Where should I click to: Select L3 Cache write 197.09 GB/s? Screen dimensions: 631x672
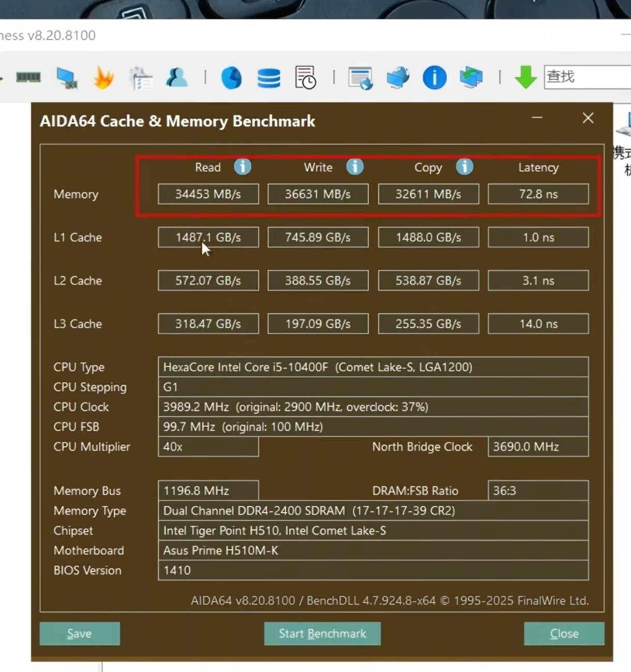[x=318, y=324]
